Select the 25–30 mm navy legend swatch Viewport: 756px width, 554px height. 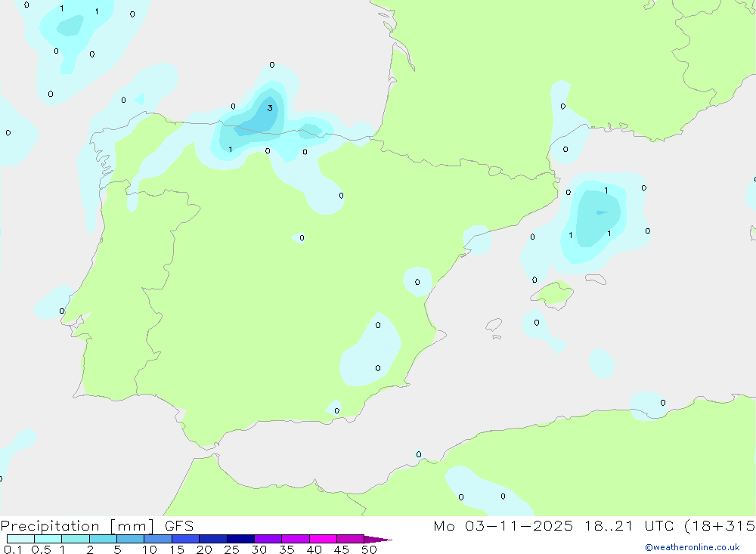point(240,539)
